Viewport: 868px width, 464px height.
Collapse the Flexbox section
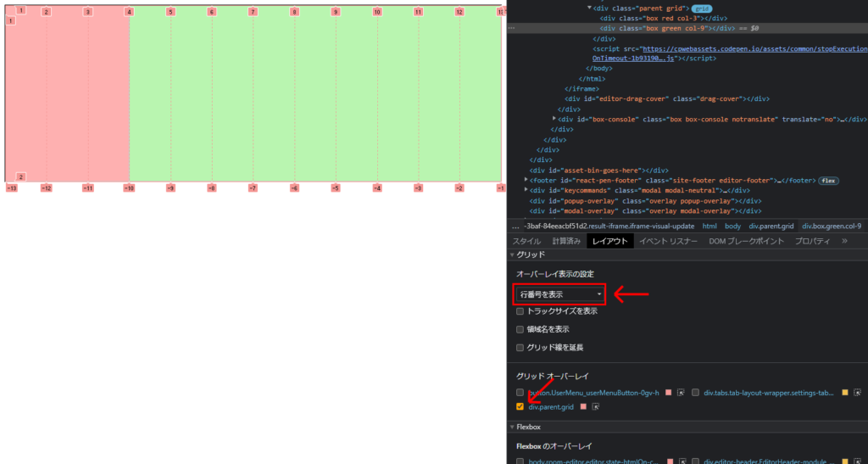[512, 427]
